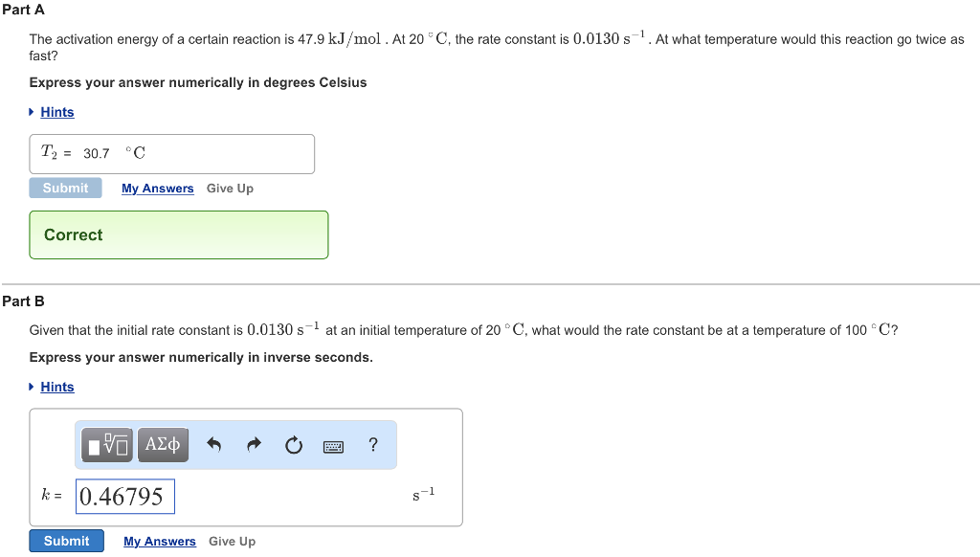Redo the equation edit
Image resolution: width=980 pixels, height=557 pixels.
click(x=253, y=444)
